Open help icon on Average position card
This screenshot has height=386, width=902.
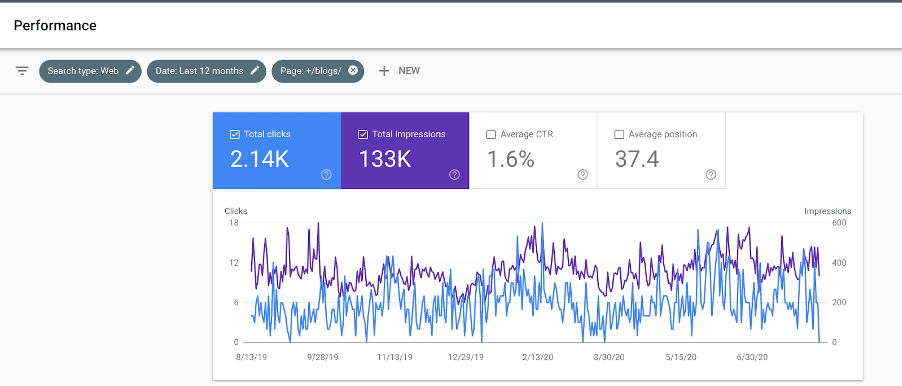[711, 175]
